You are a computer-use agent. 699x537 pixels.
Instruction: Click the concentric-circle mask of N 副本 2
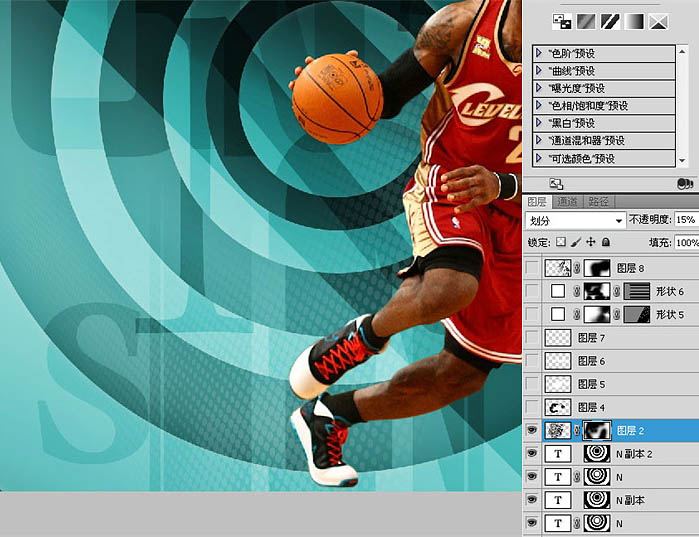597,454
